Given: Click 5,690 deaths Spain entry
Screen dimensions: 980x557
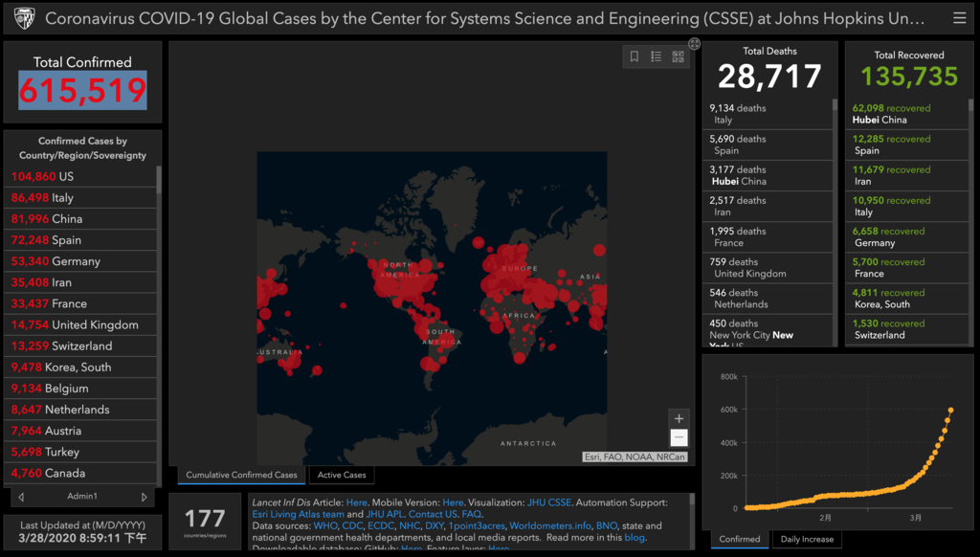Looking at the screenshot, I should click(x=767, y=145).
